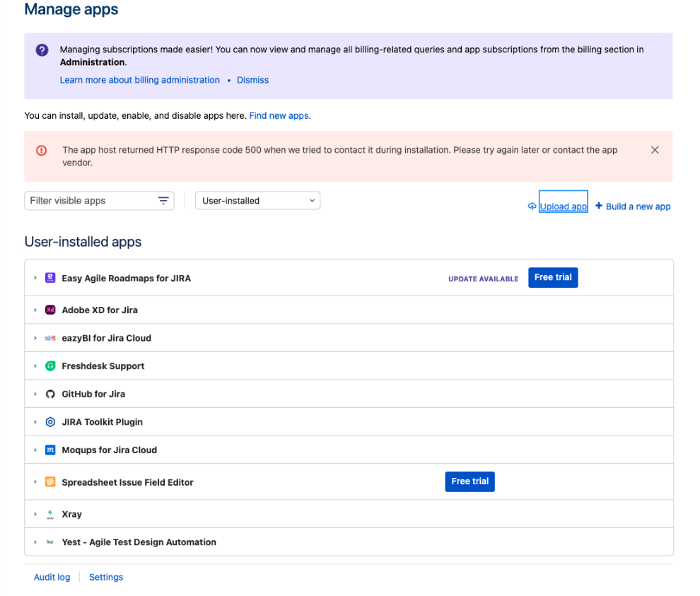
Task: Click the Yest app icon
Action: (50, 542)
